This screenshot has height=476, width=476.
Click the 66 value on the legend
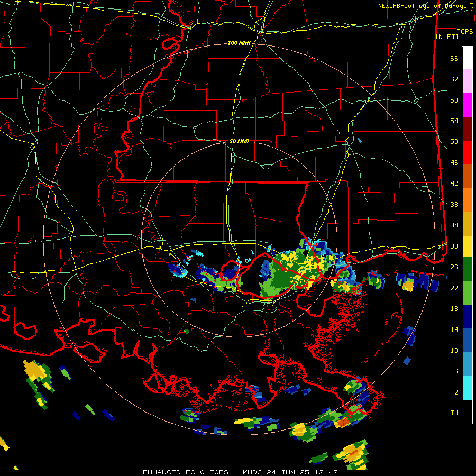coord(454,59)
